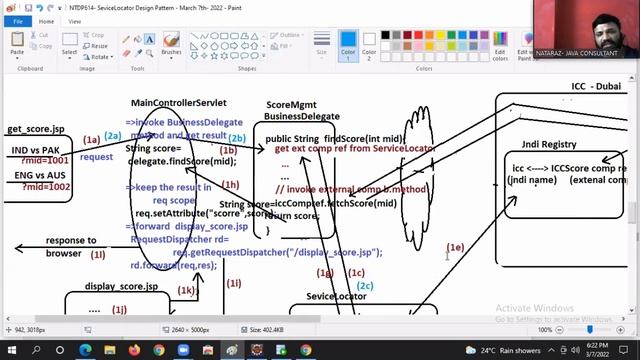Screen dimensions: 640x360
Task: Click the Redo arrow in the title bar
Action: coord(50,8)
